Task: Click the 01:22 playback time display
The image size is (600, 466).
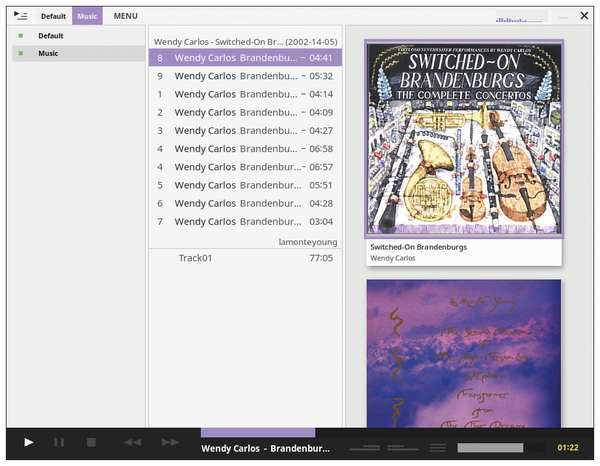Action: [568, 448]
